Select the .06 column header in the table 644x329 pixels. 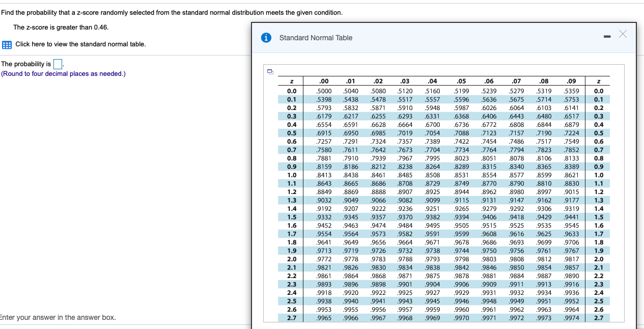pyautogui.click(x=489, y=81)
